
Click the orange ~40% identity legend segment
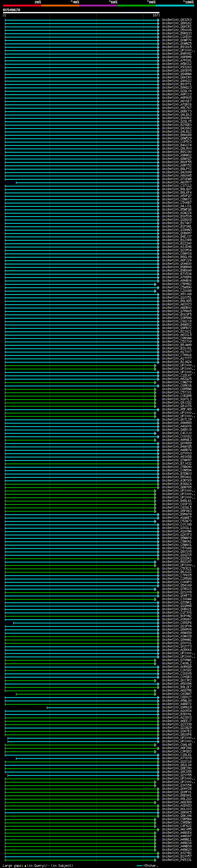60,6
